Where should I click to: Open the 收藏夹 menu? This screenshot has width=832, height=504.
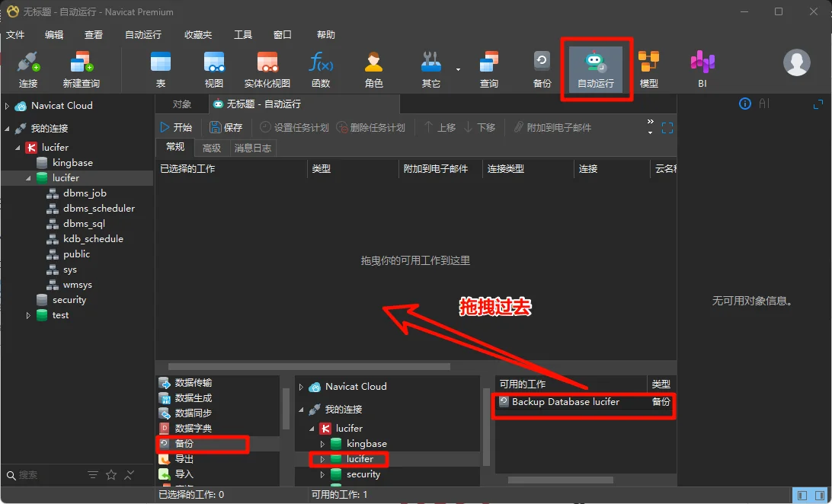198,34
